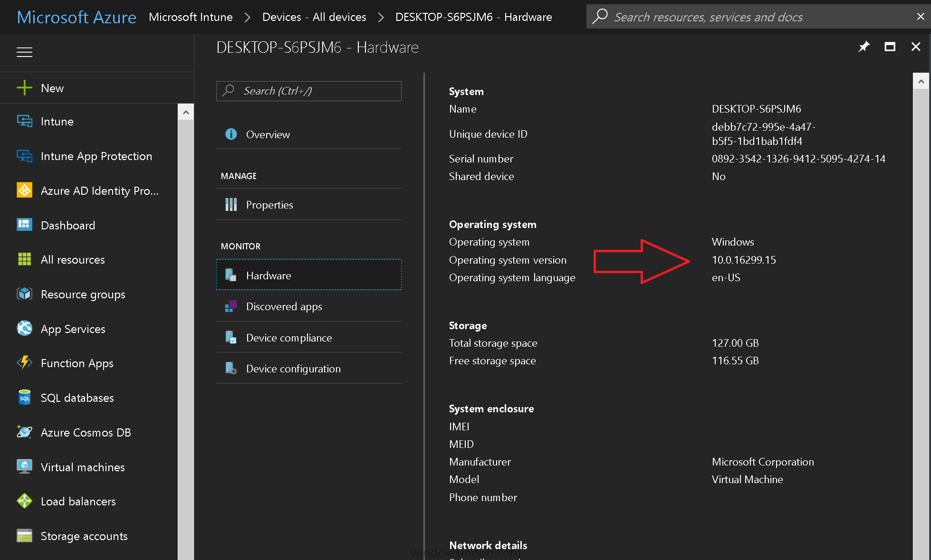Click the sidebar scrollbar track
The width and height of the screenshot is (931, 560).
[x=186, y=340]
